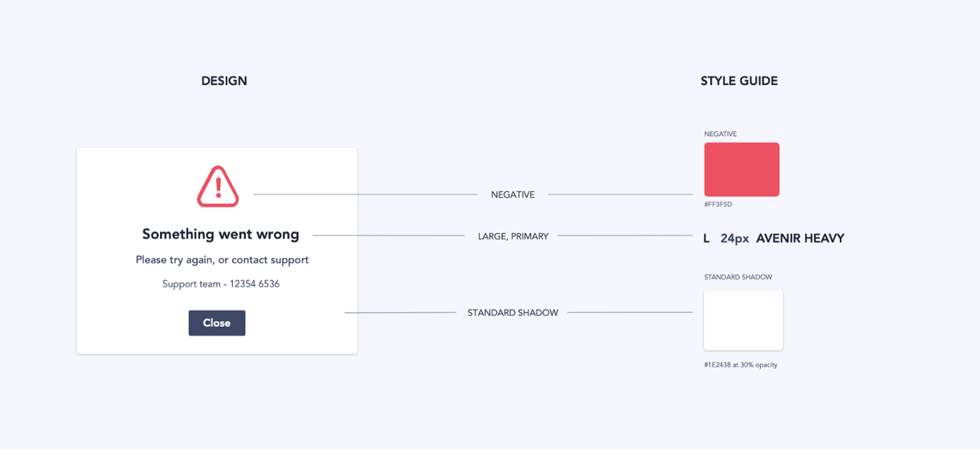Click the small NEGATIVE caption above red swatch
The width and height of the screenshot is (980, 449).
click(x=720, y=134)
